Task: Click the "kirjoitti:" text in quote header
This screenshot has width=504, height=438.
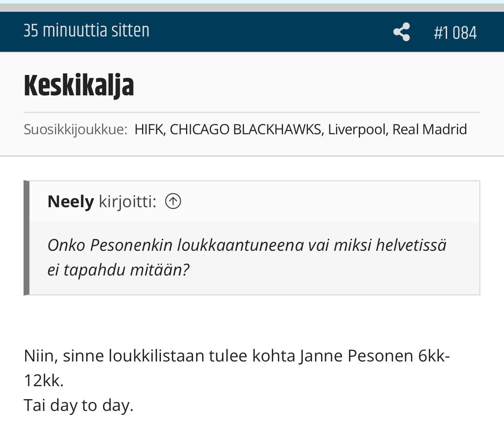Action: click(x=128, y=201)
